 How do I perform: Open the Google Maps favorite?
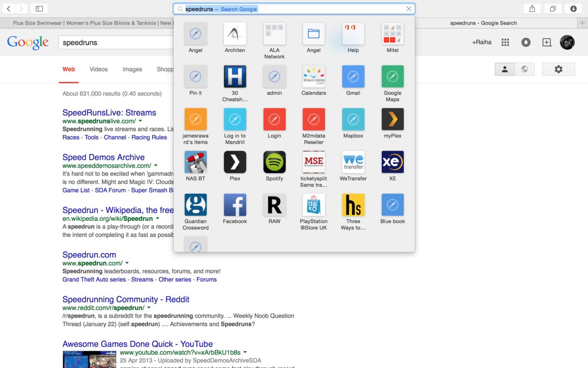pos(393,76)
